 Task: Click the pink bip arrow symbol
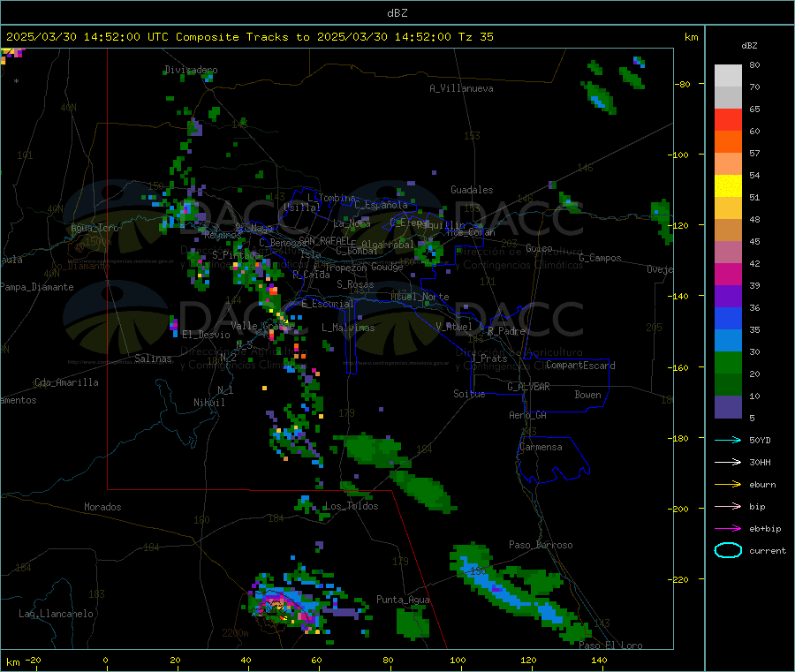[x=728, y=506]
